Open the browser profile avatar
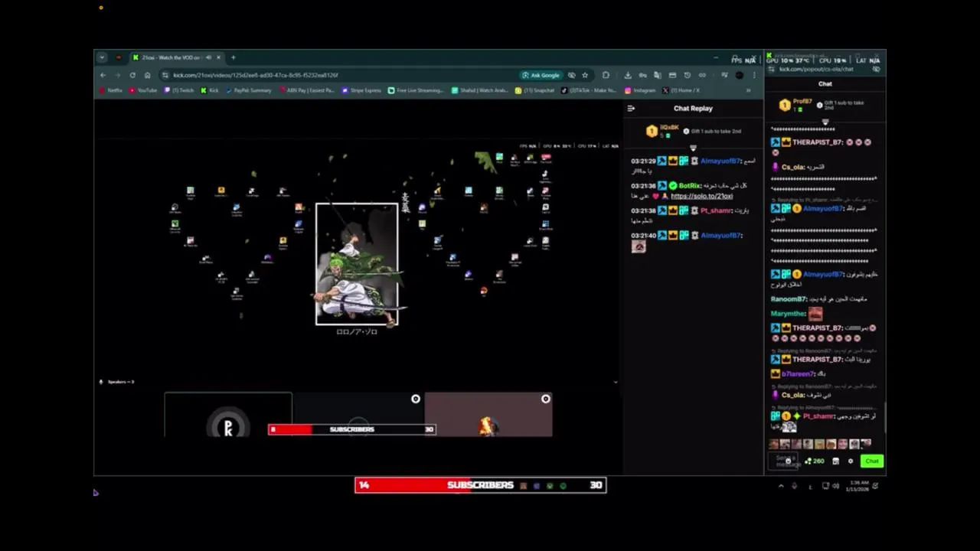 [x=739, y=75]
